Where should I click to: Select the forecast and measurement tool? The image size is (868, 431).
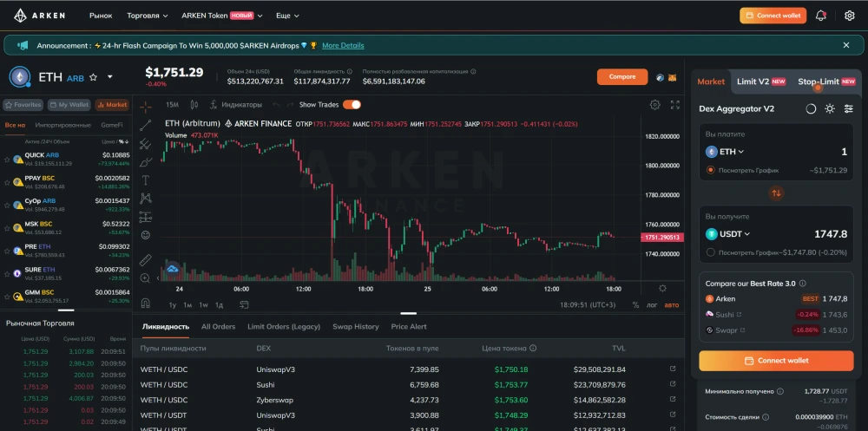pyautogui.click(x=146, y=216)
